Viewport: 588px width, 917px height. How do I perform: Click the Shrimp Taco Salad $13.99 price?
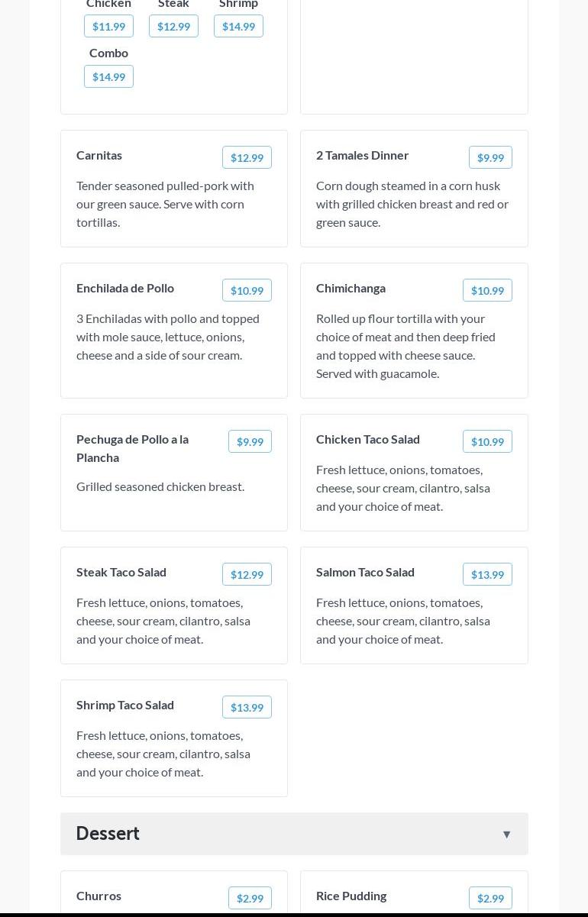click(x=247, y=707)
